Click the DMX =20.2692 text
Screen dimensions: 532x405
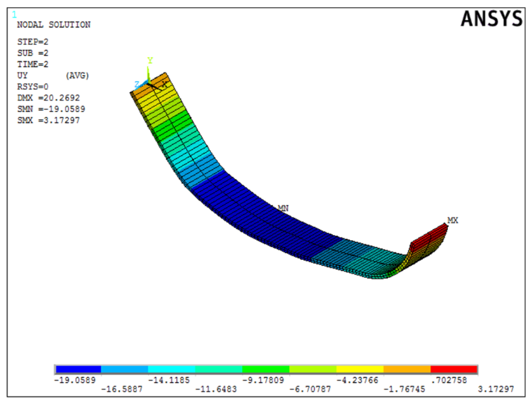[x=49, y=98]
